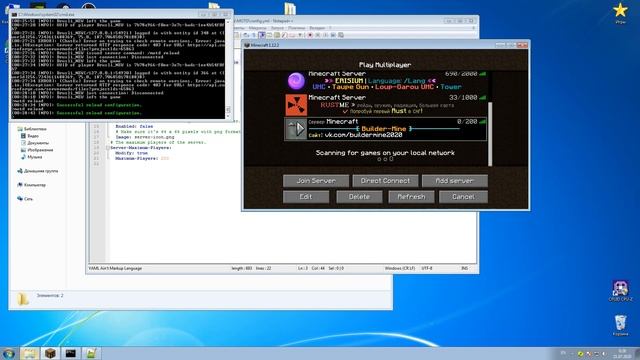This screenshot has height=360, width=640.
Task: Click the Builder-Mine server join arrow icon
Action: 296,129
